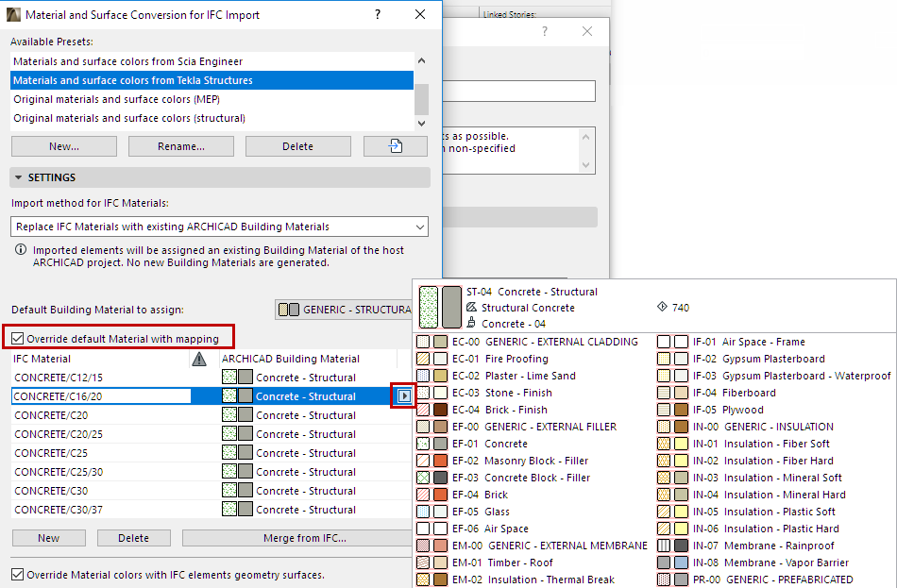This screenshot has height=588, width=897.
Task: Pick IF-05 Plywood material
Action: coord(711,410)
